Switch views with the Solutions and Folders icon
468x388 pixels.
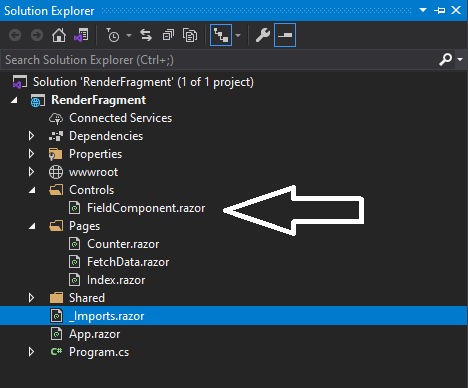(x=81, y=35)
